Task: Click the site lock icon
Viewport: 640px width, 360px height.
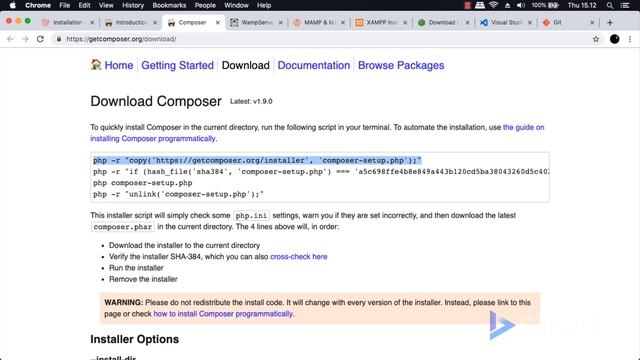Action: [x=59, y=39]
